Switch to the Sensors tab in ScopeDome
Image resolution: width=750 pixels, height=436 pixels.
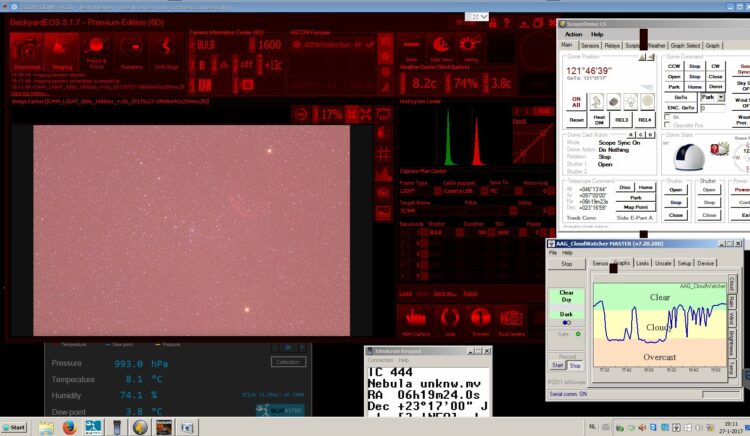pos(589,45)
